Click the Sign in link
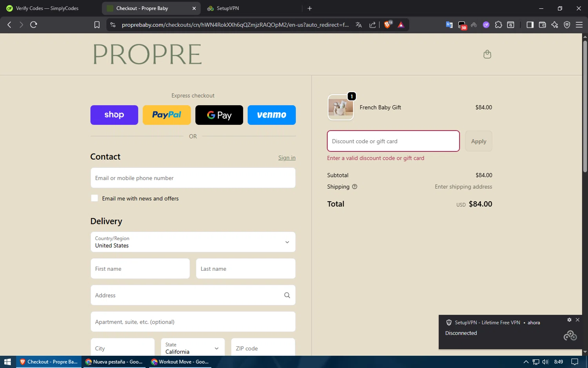 point(287,158)
